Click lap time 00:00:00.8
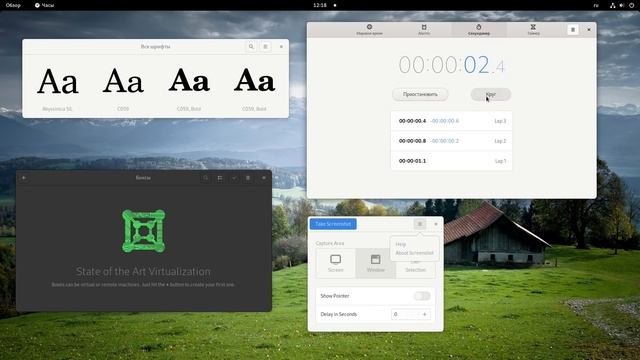 click(x=412, y=141)
